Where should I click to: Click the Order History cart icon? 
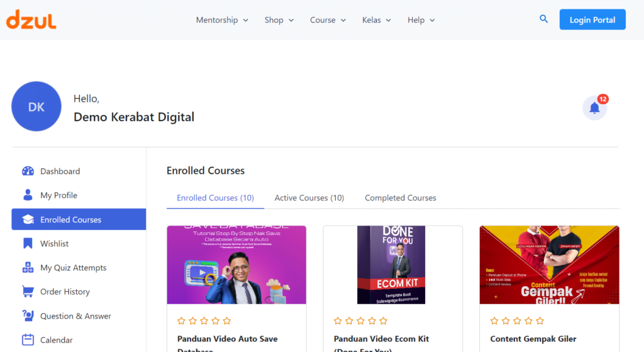point(28,292)
